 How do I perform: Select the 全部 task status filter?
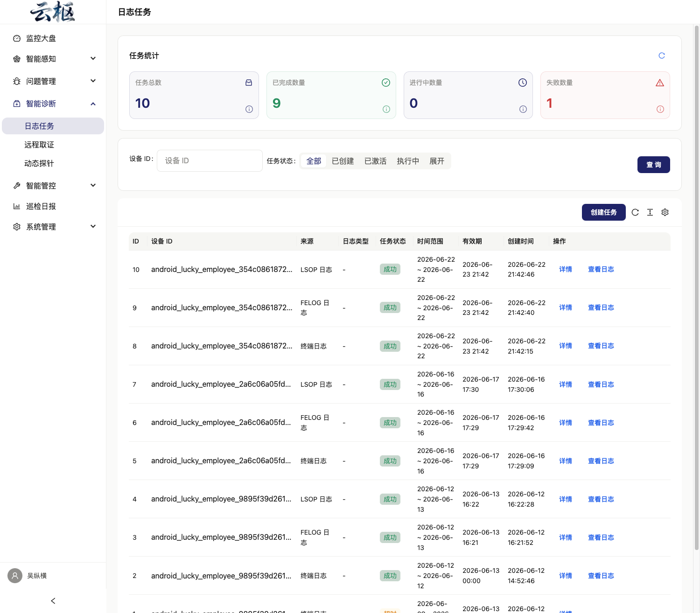(x=314, y=161)
